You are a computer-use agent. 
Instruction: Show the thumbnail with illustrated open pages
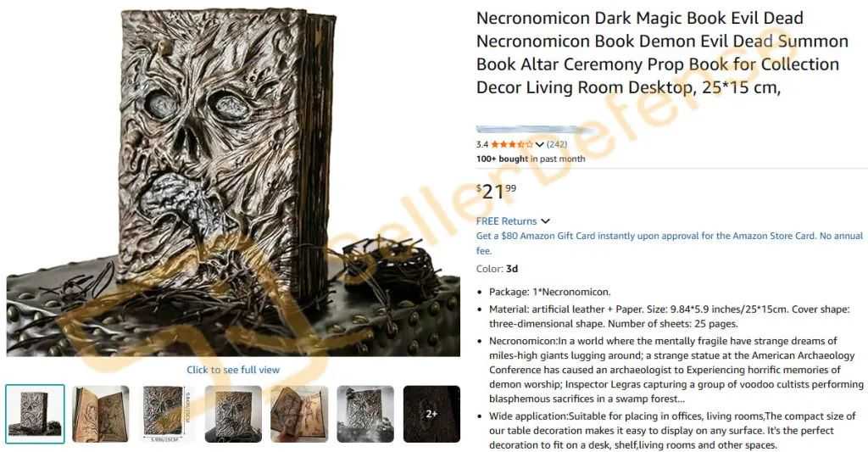[299, 414]
